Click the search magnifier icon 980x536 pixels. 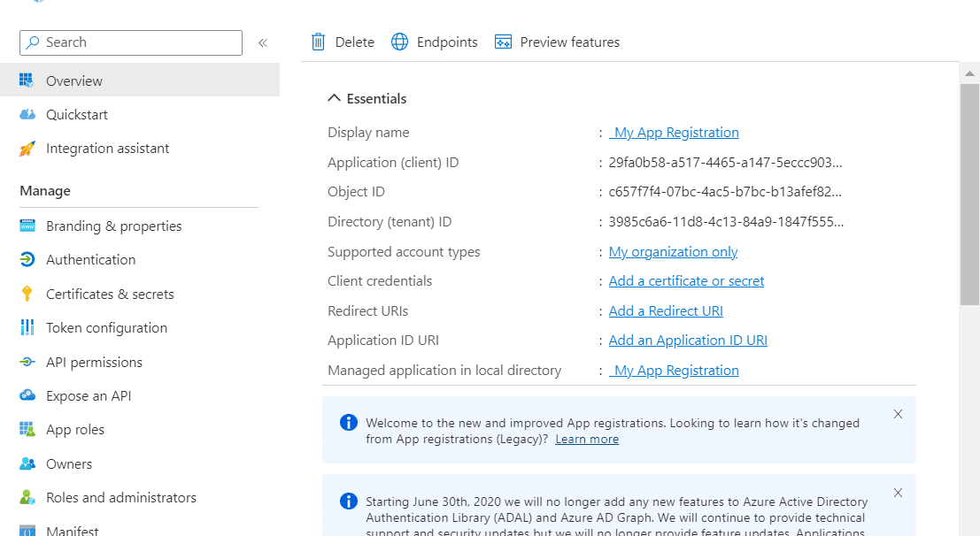point(33,42)
